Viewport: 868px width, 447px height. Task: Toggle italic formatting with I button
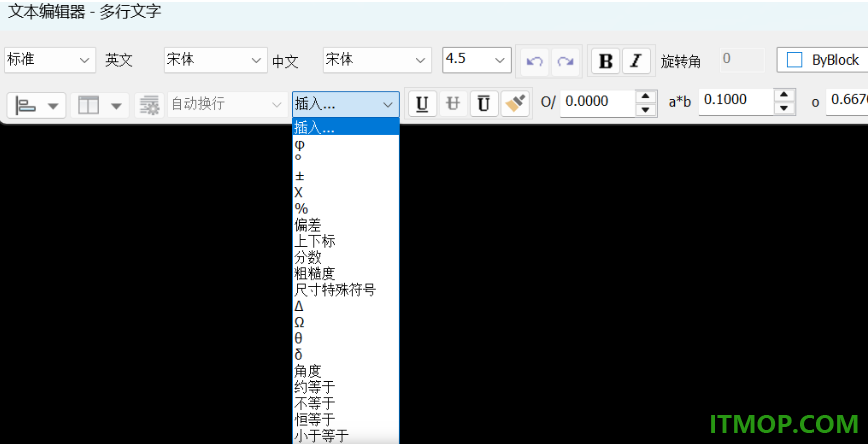[636, 61]
